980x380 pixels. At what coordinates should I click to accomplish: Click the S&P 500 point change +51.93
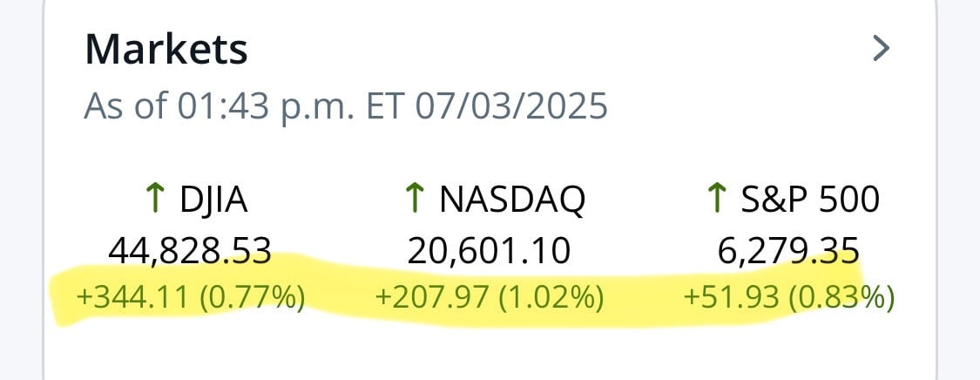coord(732,299)
